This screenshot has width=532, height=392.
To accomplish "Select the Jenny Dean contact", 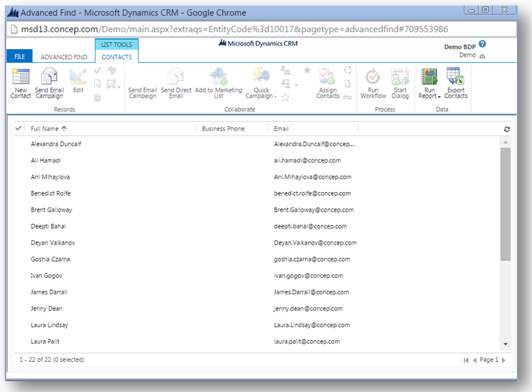I will [x=46, y=309].
